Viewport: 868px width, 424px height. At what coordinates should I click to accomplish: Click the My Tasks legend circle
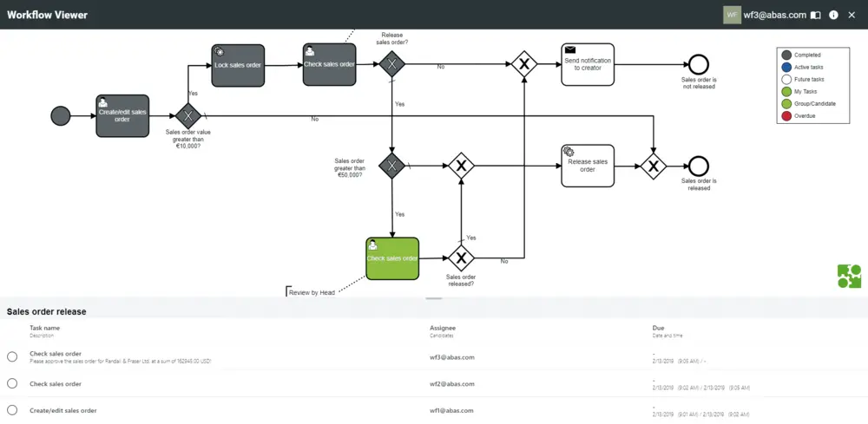[786, 91]
